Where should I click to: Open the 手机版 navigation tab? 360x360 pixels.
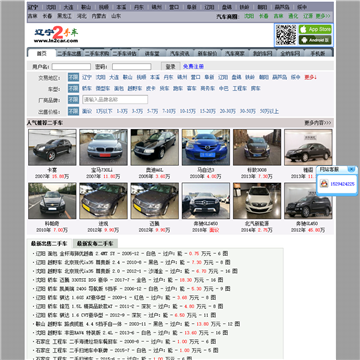[x=318, y=53]
